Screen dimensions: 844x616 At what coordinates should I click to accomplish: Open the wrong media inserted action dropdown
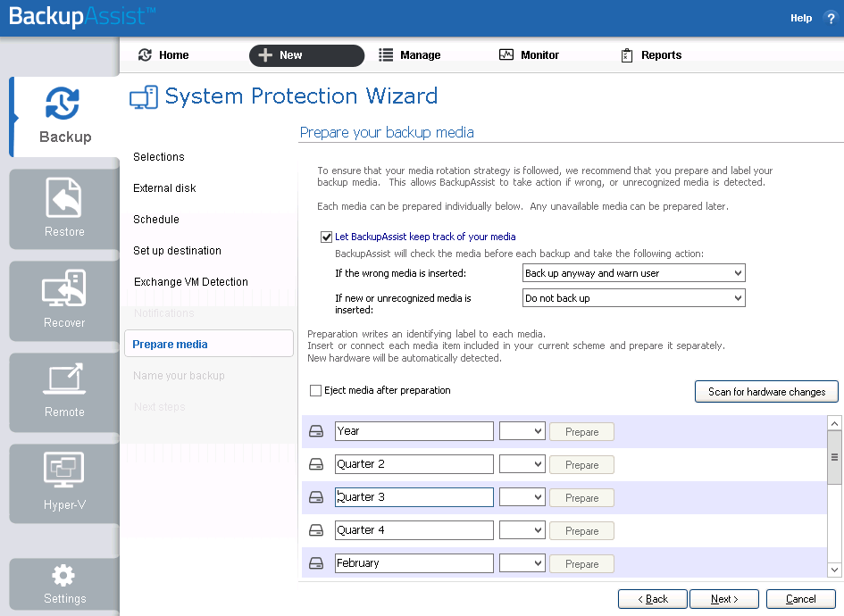tap(633, 273)
